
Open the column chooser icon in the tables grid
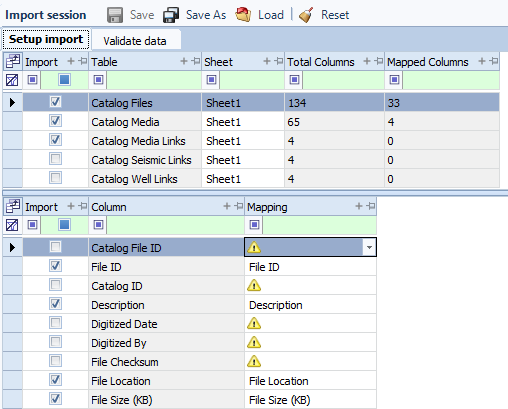click(x=12, y=62)
